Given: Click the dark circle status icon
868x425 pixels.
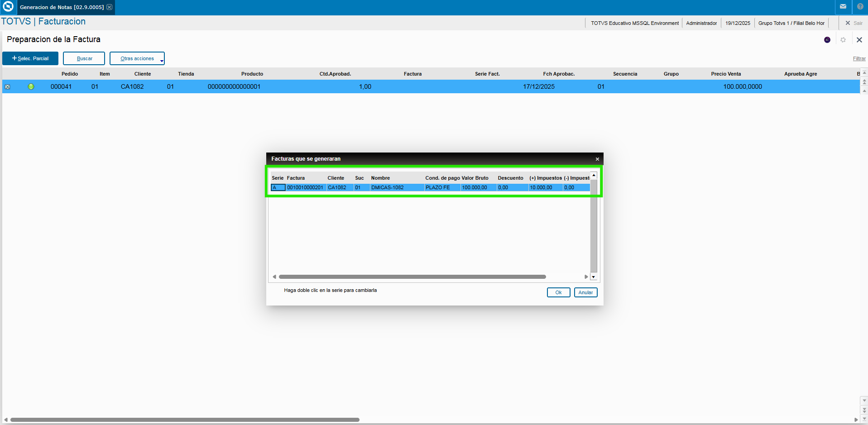Looking at the screenshot, I should pos(827,40).
